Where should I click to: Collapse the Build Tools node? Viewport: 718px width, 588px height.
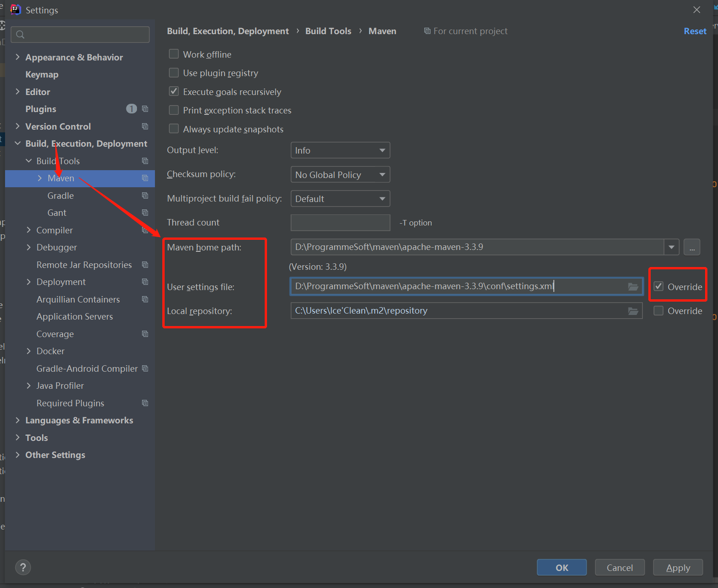point(29,160)
